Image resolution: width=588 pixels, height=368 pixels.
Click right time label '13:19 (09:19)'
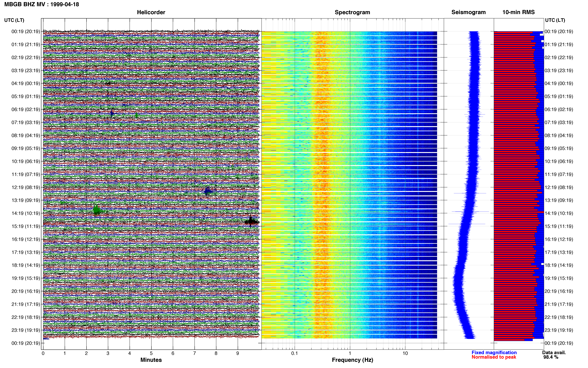[559, 200]
